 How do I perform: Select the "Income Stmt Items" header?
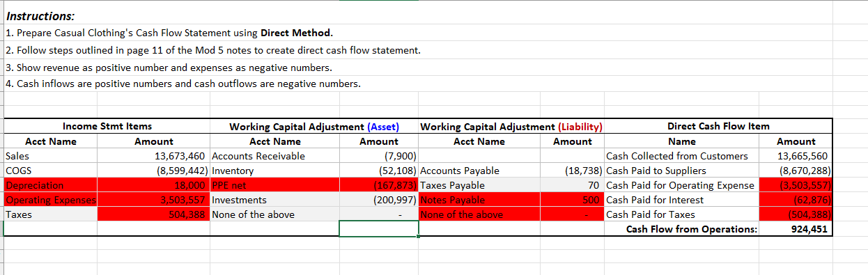pyautogui.click(x=107, y=126)
